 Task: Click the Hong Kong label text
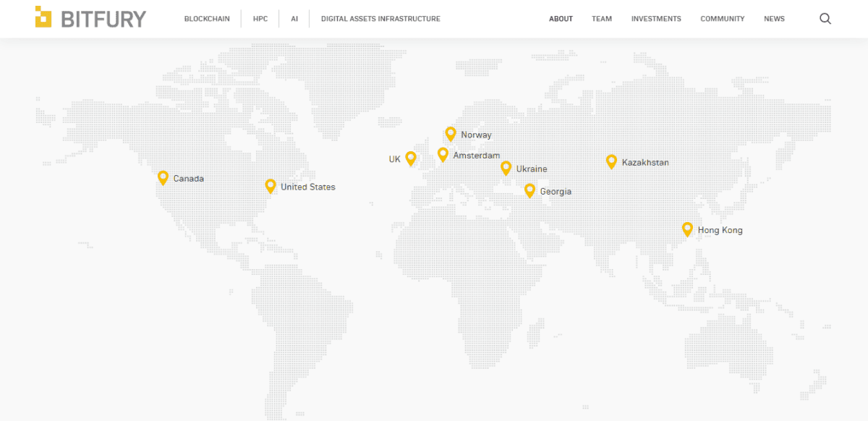coord(720,230)
